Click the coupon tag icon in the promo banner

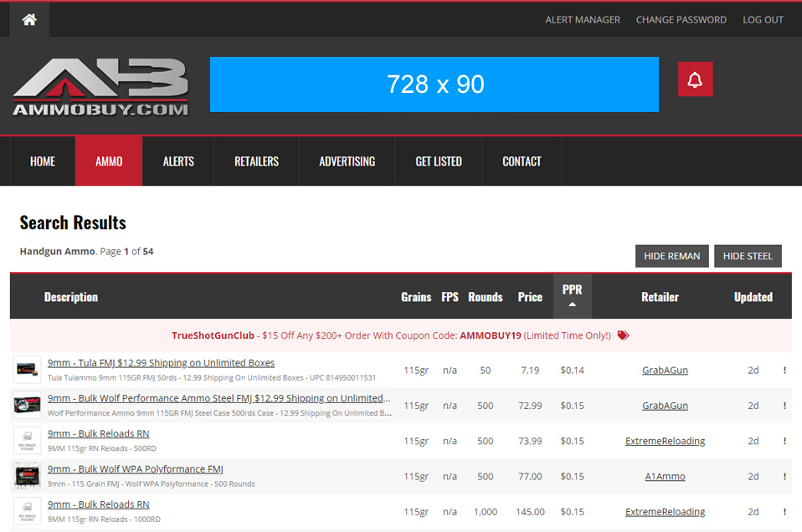(623, 335)
